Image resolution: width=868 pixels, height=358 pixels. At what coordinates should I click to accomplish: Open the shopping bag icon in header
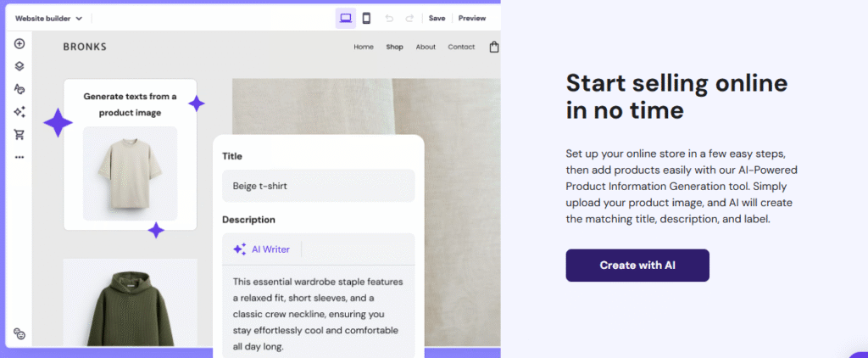[494, 48]
